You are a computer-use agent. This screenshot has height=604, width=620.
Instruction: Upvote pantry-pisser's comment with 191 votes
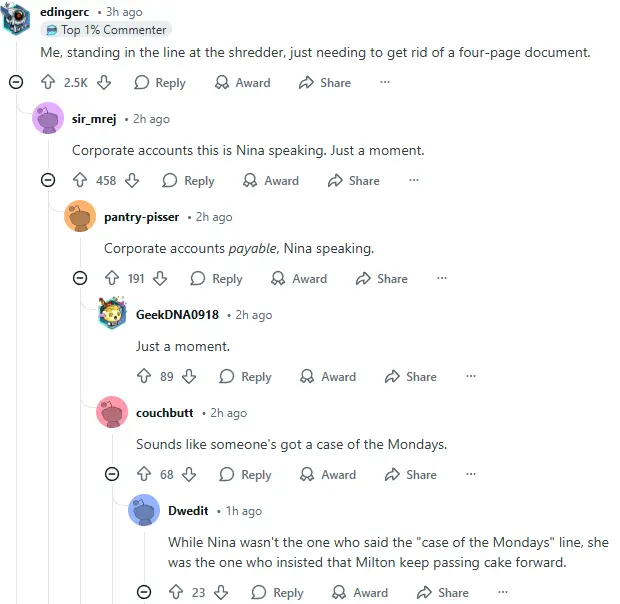click(112, 278)
